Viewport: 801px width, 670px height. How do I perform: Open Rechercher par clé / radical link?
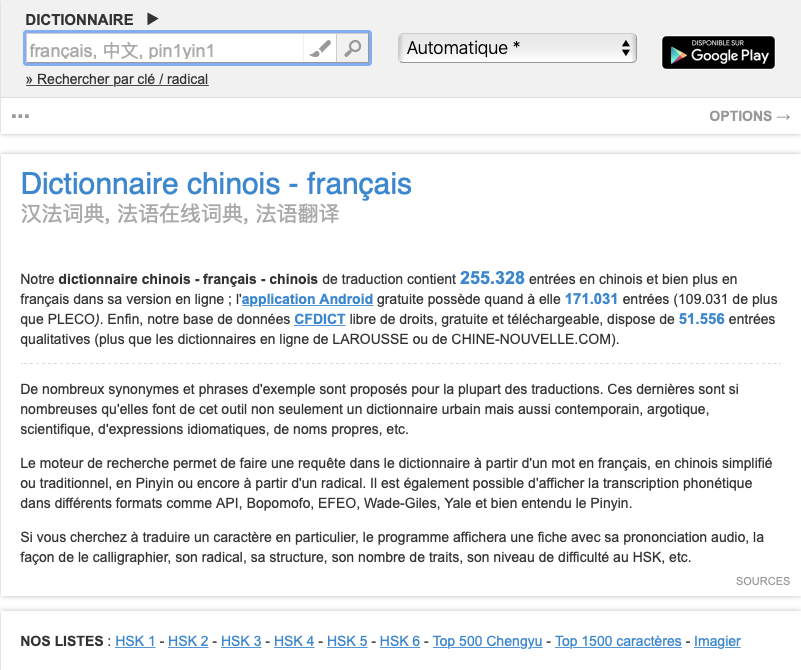[x=117, y=79]
